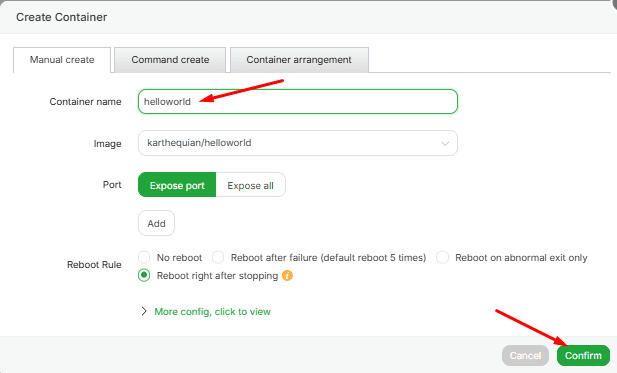This screenshot has width=617, height=373.
Task: Select the Expose port option
Action: 177,185
